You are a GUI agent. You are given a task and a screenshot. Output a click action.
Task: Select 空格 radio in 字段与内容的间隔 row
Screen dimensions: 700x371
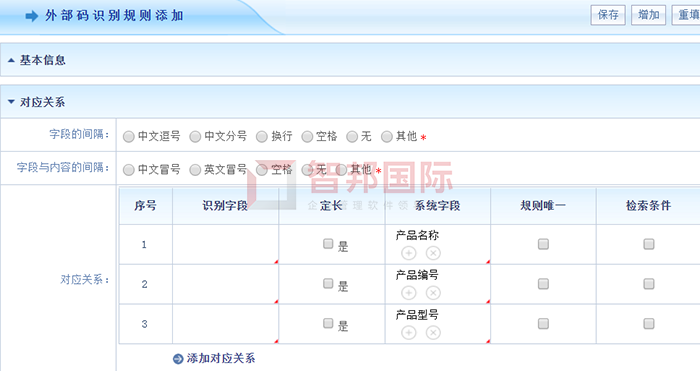[262, 170]
